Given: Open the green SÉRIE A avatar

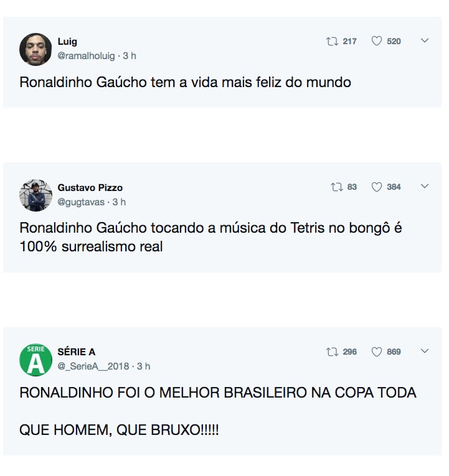Looking at the screenshot, I should (x=35, y=360).
